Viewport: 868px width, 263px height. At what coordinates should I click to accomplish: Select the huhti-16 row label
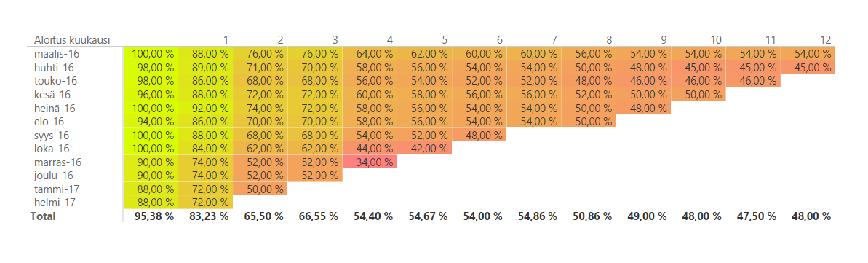(54, 68)
